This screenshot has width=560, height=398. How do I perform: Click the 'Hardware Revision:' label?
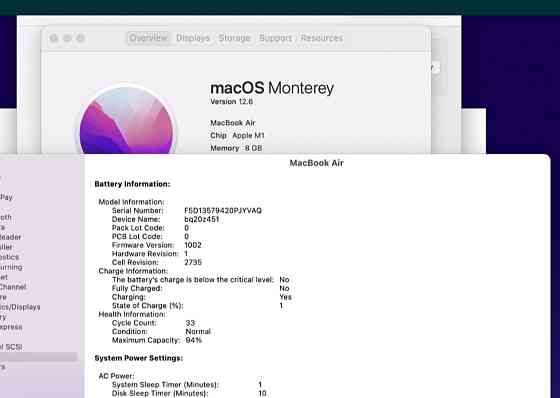(145, 254)
